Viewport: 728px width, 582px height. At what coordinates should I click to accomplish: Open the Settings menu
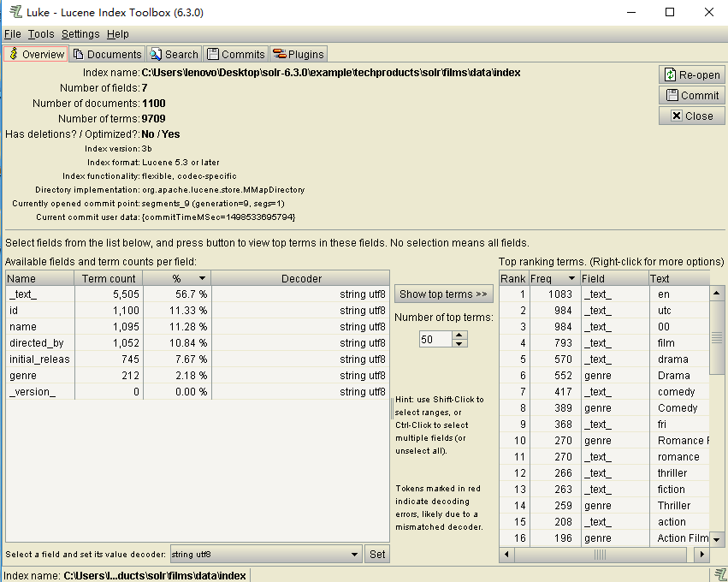click(80, 34)
